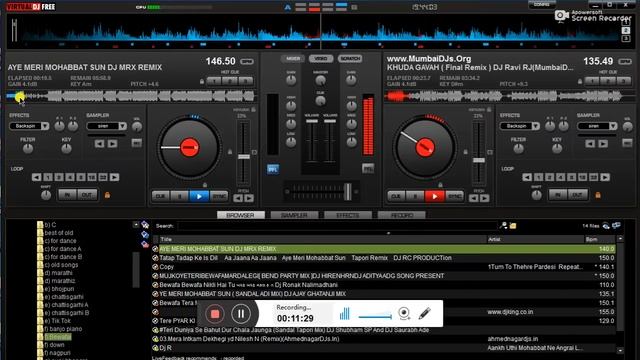Set loop OUT point on left deck

(x=87, y=195)
